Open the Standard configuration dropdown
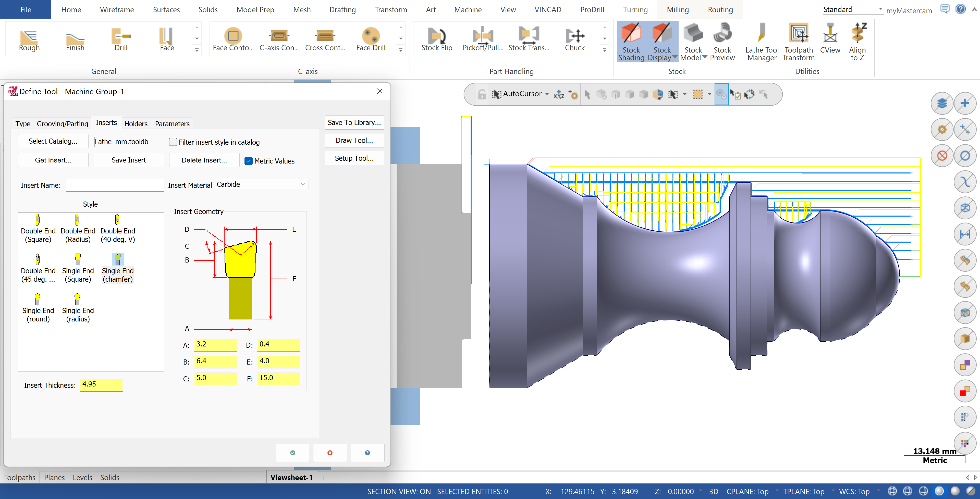Image resolution: width=980 pixels, height=499 pixels. tap(853, 9)
